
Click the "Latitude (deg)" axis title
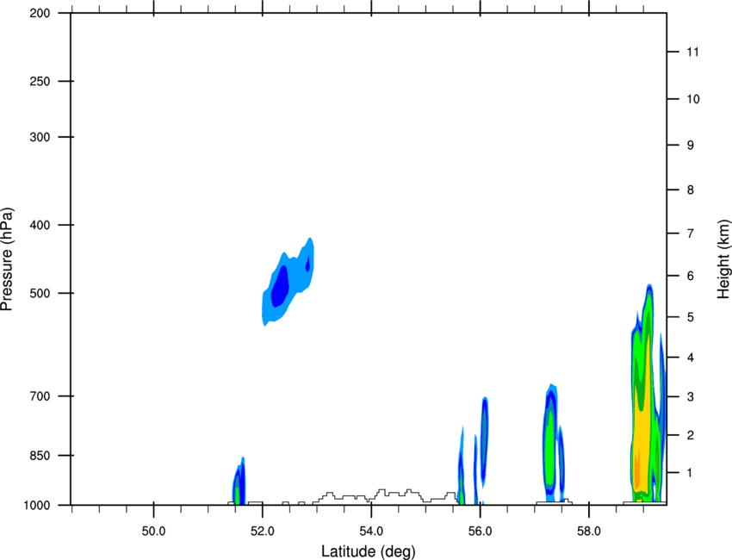click(x=368, y=551)
